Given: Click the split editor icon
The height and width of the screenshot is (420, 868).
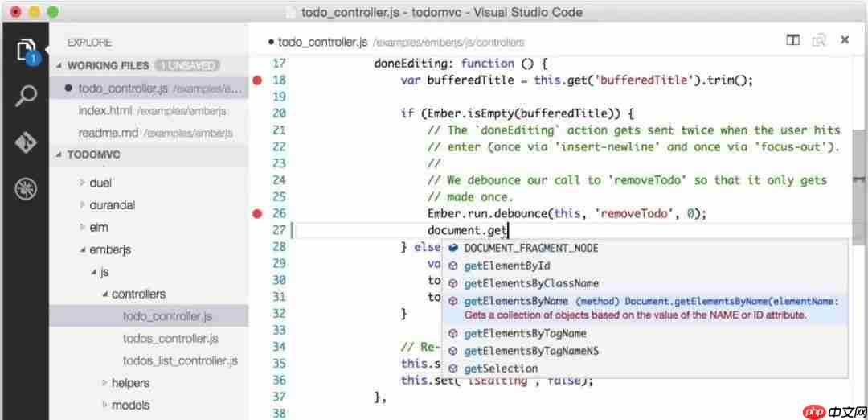Looking at the screenshot, I should 792,40.
